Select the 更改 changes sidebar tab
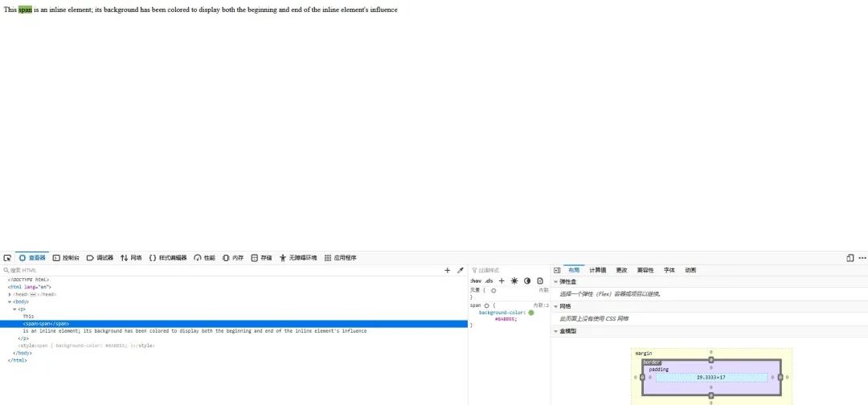 coord(621,271)
